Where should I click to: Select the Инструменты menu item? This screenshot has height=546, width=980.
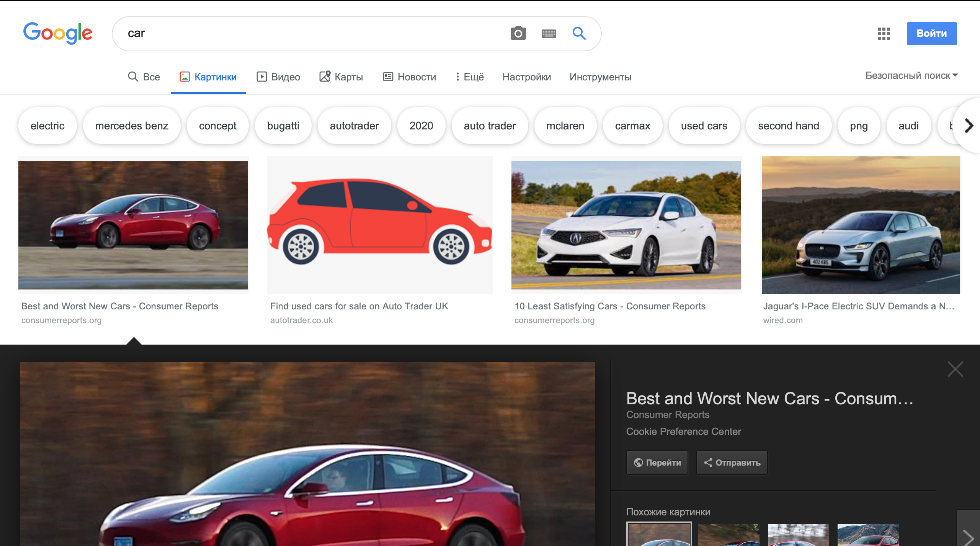pos(599,76)
